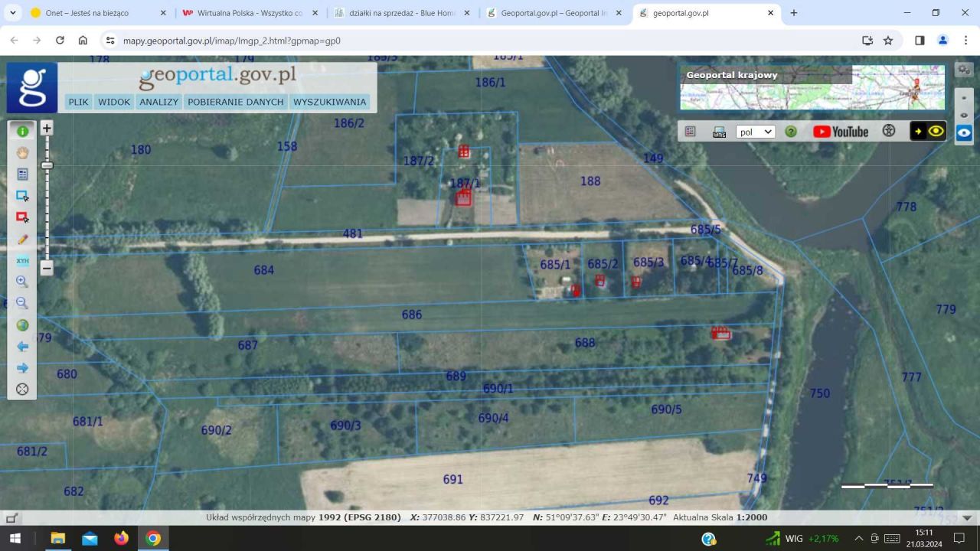Open the YouTube channel link
This screenshot has height=551, width=980.
pos(841,132)
